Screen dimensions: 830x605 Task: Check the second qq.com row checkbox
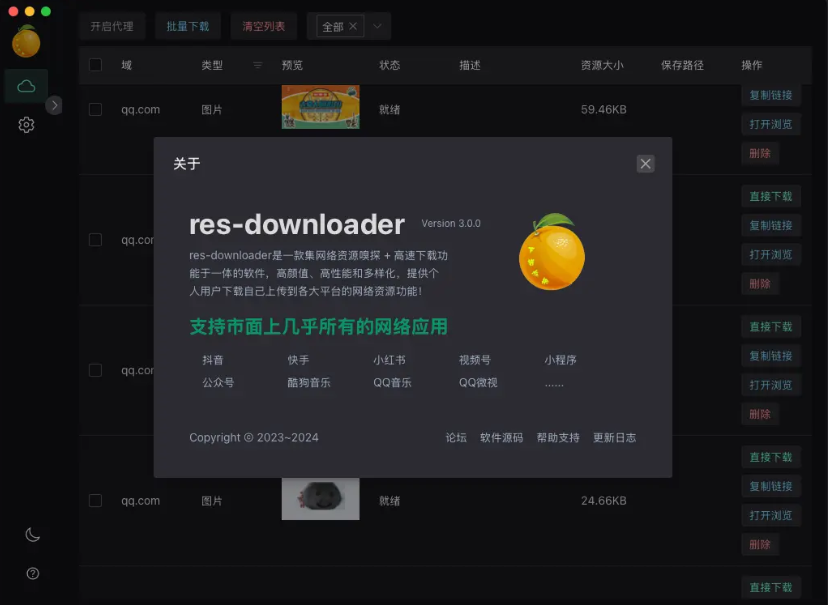coord(95,240)
